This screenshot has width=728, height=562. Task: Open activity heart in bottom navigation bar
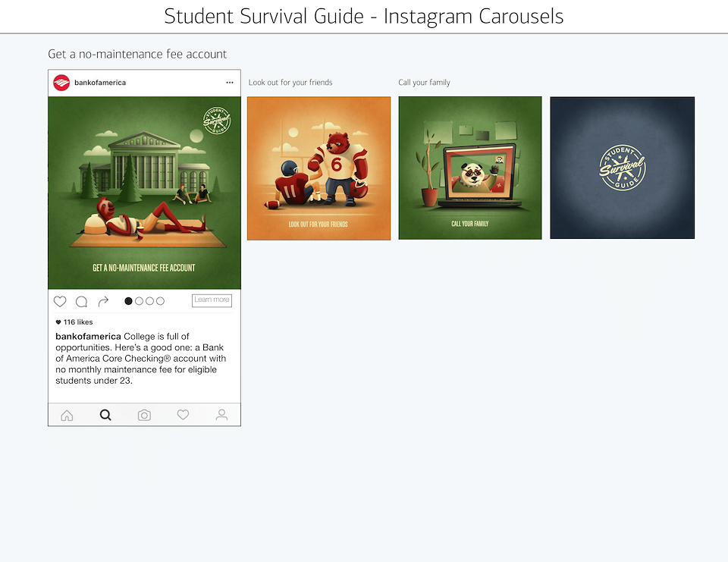point(183,414)
